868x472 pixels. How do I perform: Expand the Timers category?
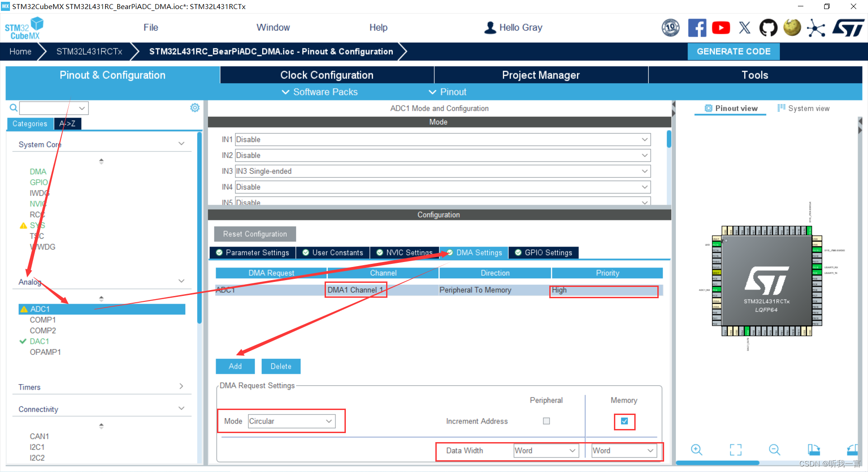pyautogui.click(x=181, y=386)
